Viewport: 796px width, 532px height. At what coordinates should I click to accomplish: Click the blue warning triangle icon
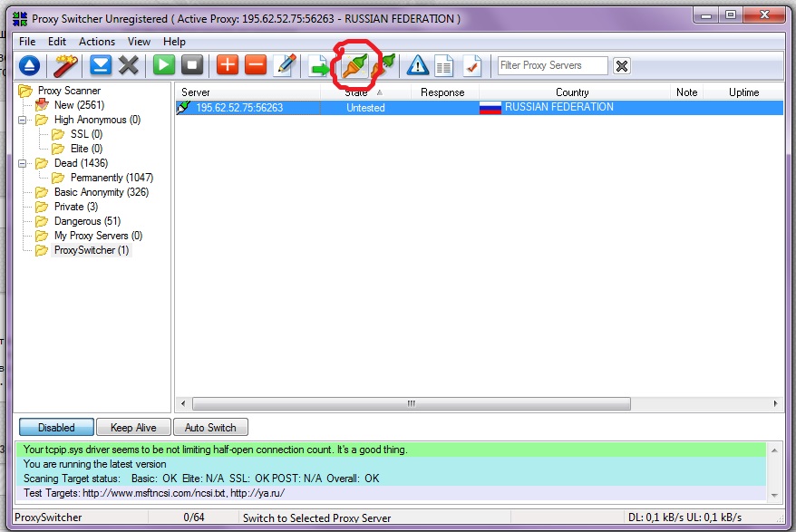(417, 65)
